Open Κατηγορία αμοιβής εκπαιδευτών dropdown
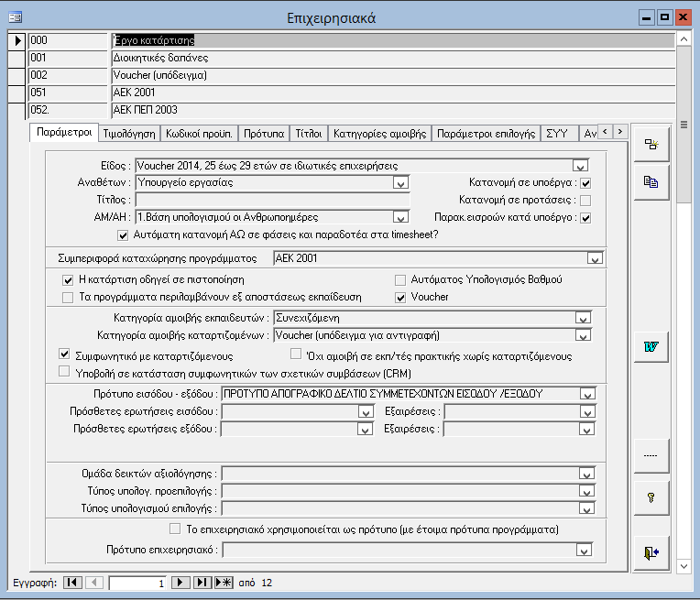The image size is (700, 600). [x=582, y=318]
